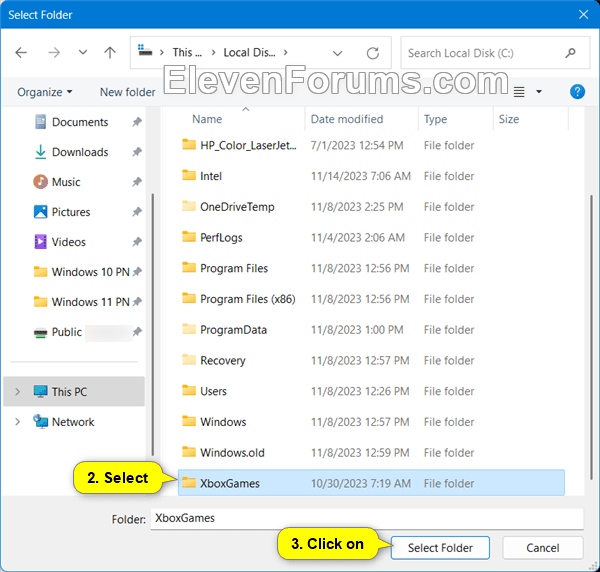
Task: Select the Public pinned location
Action: point(67,332)
